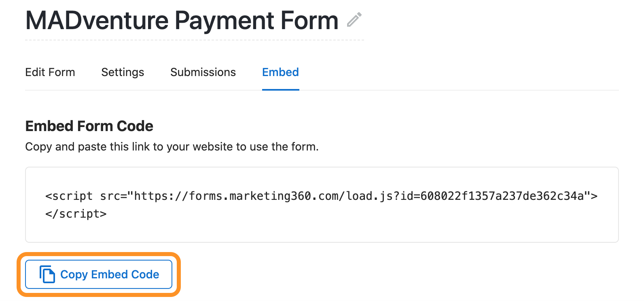
Task: Open the Edit Form tab
Action: (50, 72)
